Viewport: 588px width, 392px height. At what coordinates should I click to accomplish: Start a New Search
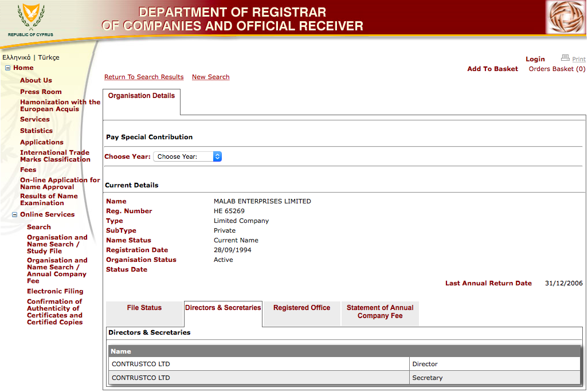pyautogui.click(x=211, y=77)
